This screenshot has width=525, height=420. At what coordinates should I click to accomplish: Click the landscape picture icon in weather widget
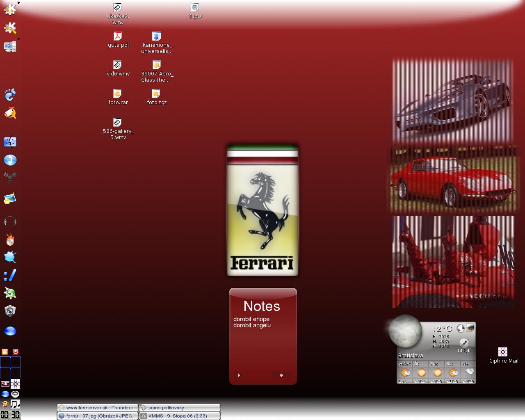[470, 327]
